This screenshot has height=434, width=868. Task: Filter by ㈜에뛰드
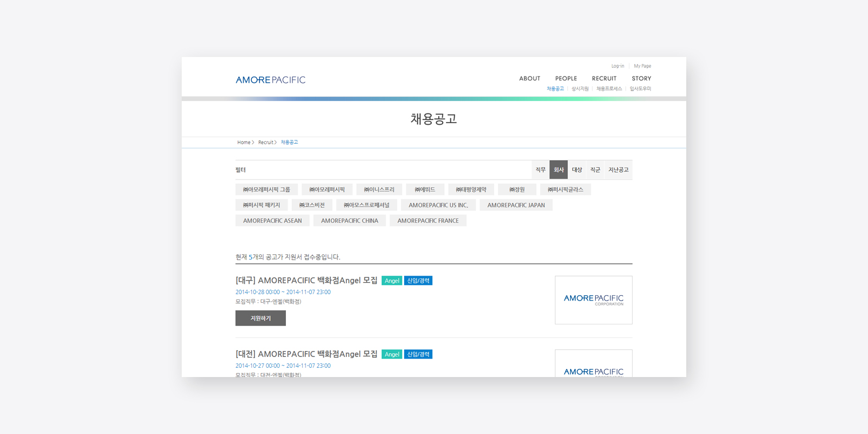click(425, 189)
